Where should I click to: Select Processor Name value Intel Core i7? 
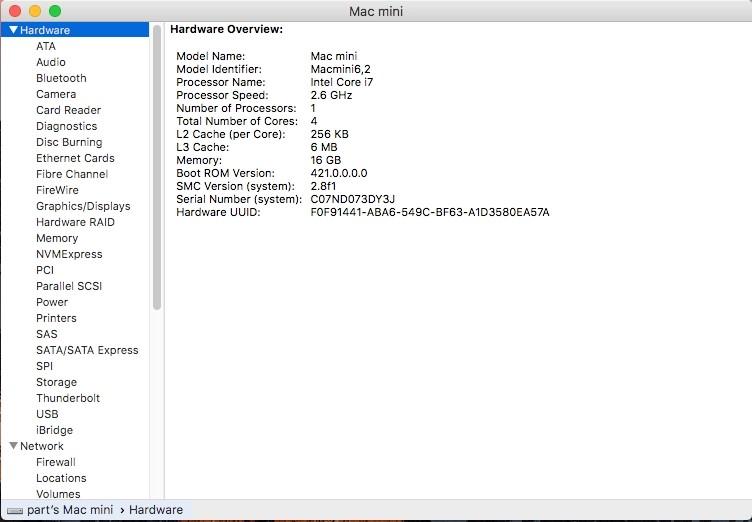click(x=341, y=82)
